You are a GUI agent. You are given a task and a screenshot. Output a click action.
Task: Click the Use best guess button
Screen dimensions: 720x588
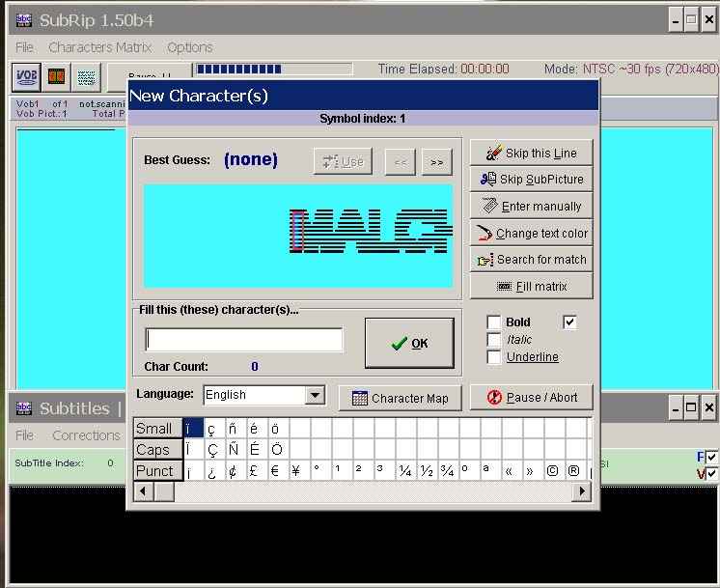coord(343,161)
